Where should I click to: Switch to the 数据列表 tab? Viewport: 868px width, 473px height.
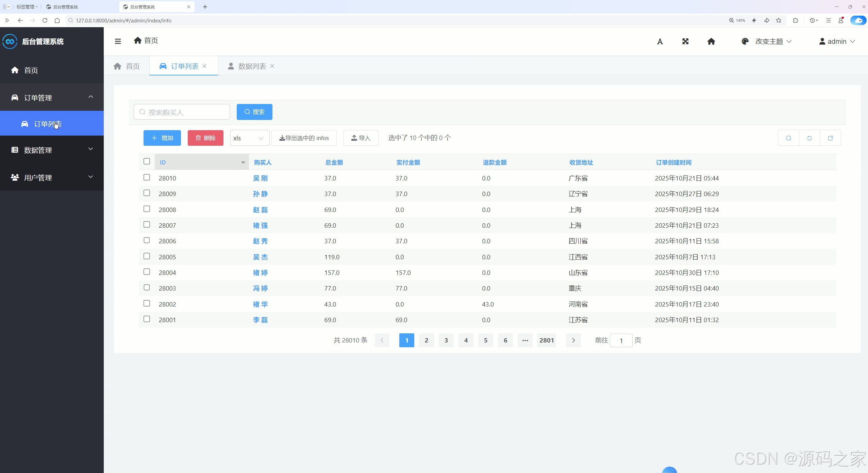252,66
